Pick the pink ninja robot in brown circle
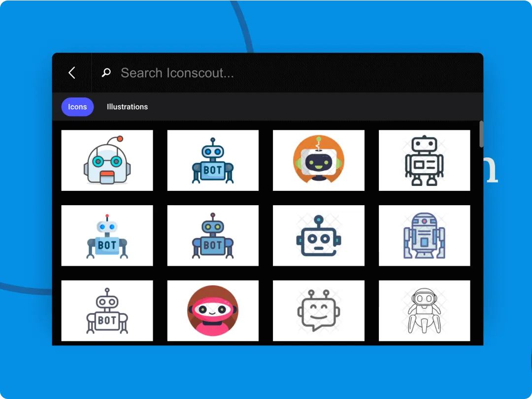This screenshot has height=399, width=532. tap(213, 311)
